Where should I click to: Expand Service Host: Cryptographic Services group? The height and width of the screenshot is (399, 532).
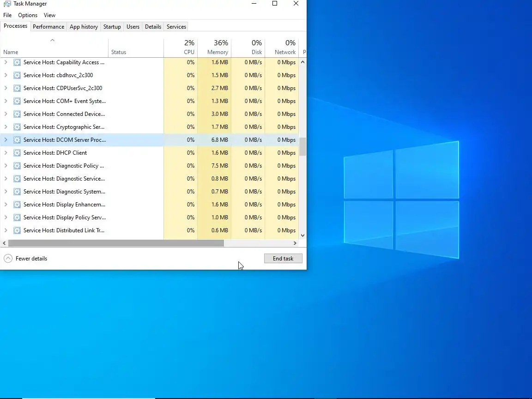(6, 127)
